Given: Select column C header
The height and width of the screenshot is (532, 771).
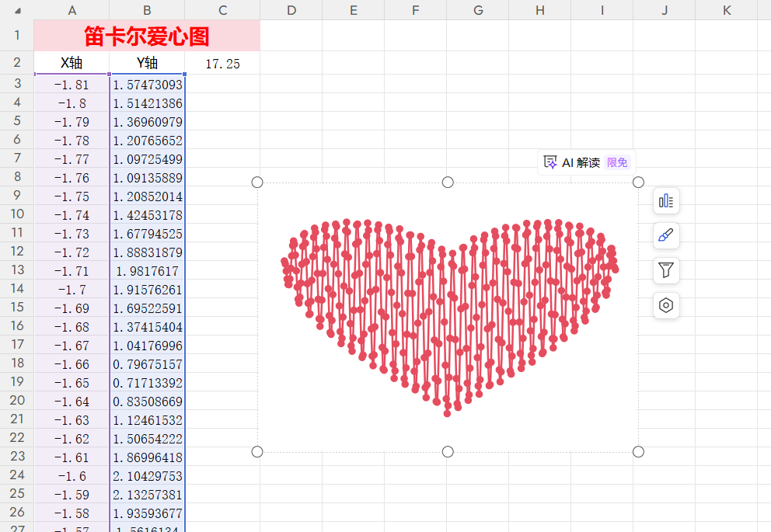Looking at the screenshot, I should tap(222, 10).
